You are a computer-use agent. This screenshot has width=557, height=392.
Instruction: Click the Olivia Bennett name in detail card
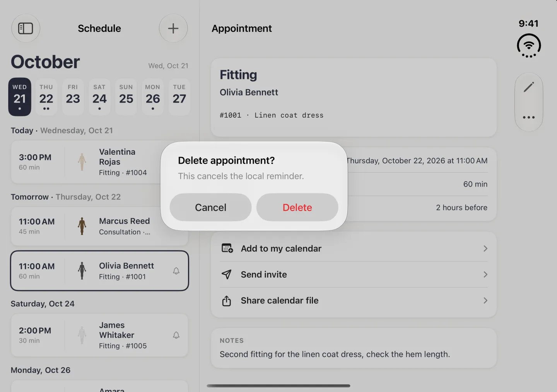pos(249,92)
